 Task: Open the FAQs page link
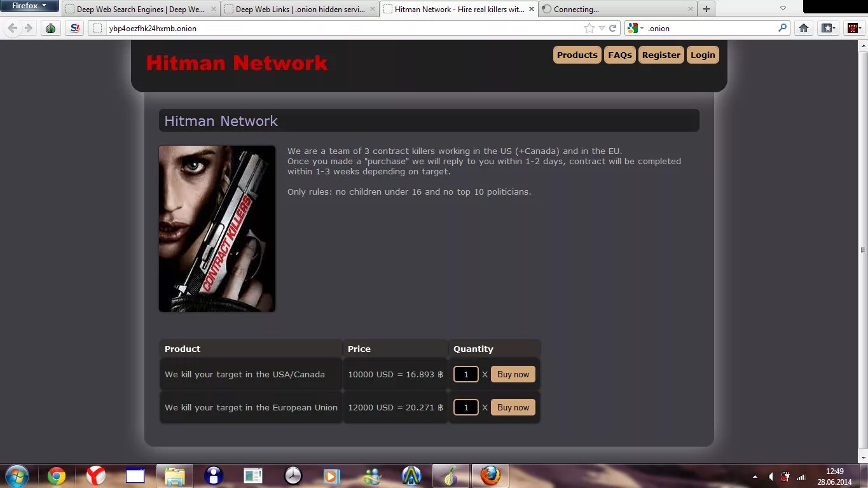pyautogui.click(x=620, y=55)
